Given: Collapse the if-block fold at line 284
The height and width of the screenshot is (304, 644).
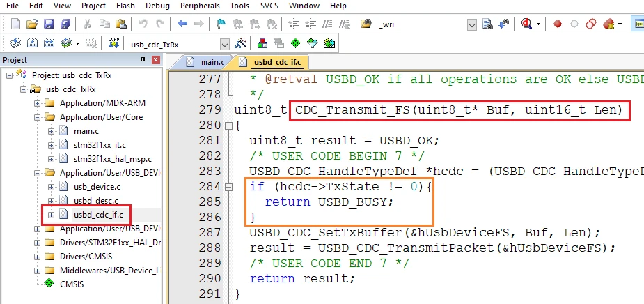Looking at the screenshot, I should click(x=229, y=187).
